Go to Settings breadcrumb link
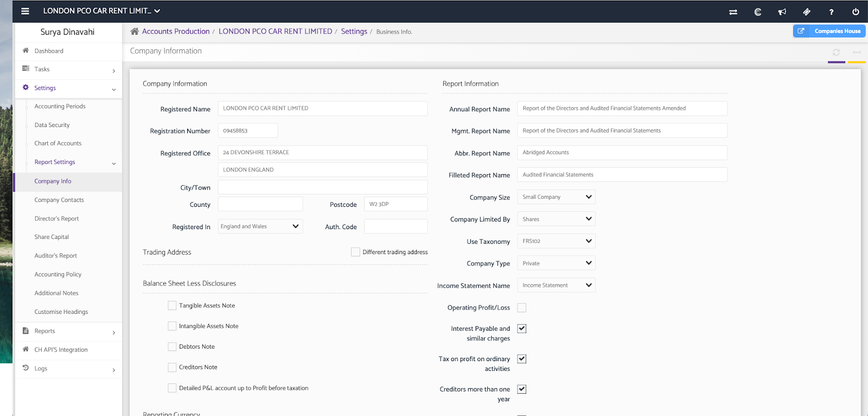868x416 pixels. click(354, 31)
